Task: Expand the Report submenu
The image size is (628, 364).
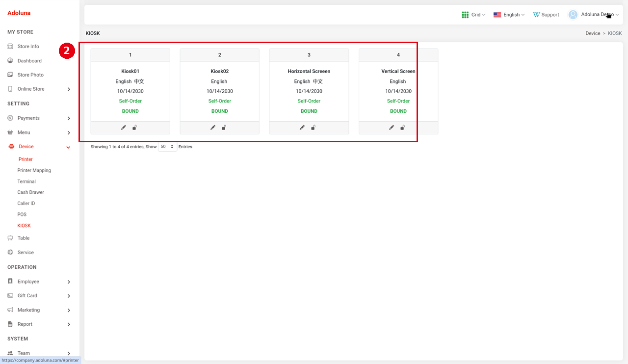Action: click(39, 324)
